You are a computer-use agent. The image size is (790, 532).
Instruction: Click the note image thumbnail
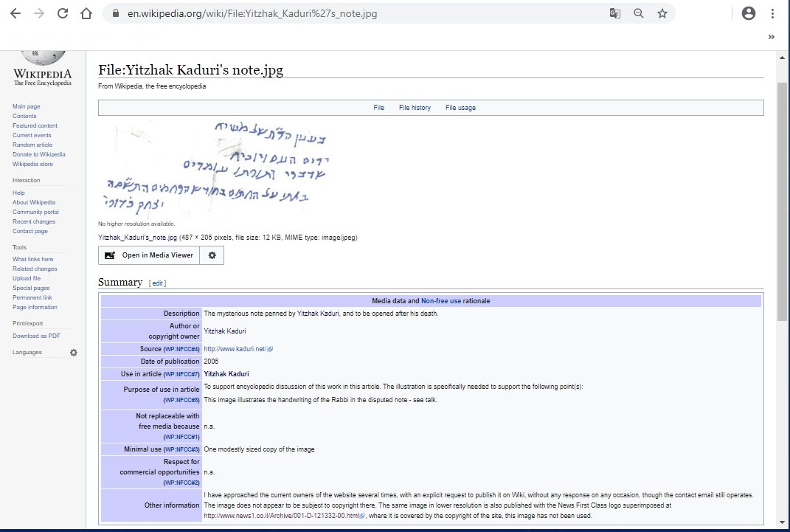pos(221,166)
